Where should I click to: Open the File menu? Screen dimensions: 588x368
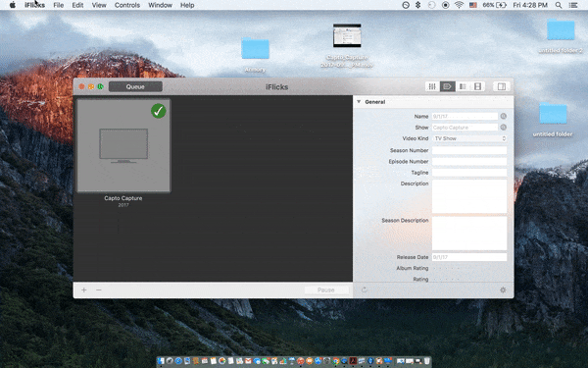[x=59, y=5]
